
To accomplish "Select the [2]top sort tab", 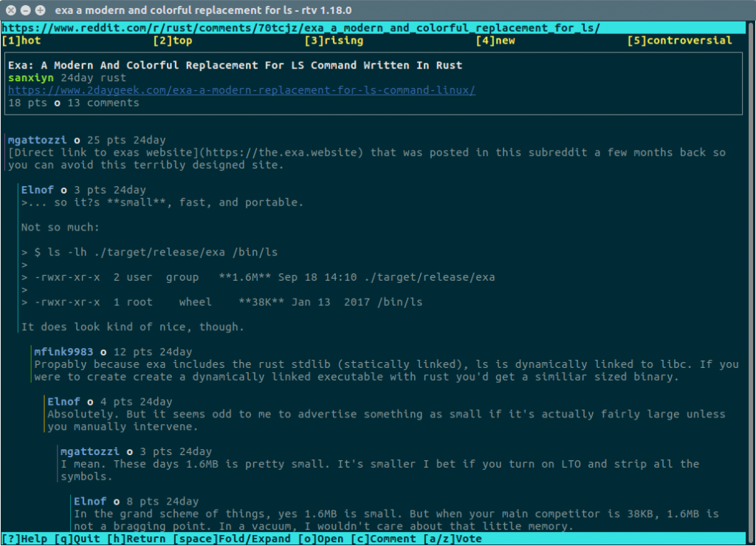I will (173, 41).
